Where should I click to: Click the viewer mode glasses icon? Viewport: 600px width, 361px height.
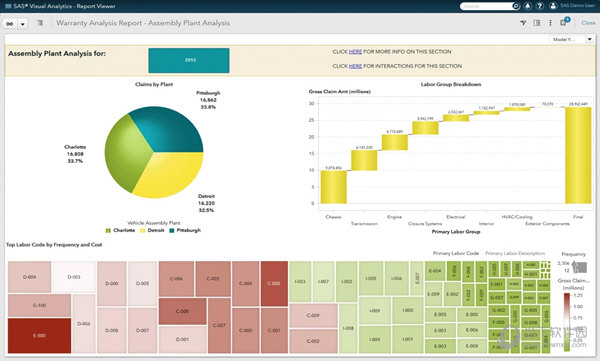tap(10, 24)
